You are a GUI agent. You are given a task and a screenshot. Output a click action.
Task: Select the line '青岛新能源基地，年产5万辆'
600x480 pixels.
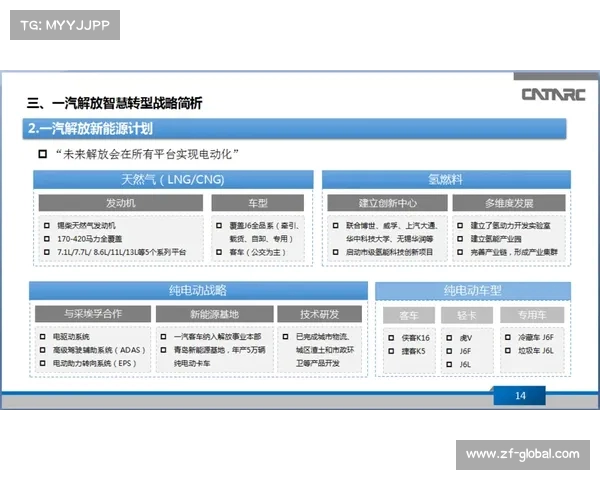click(219, 350)
